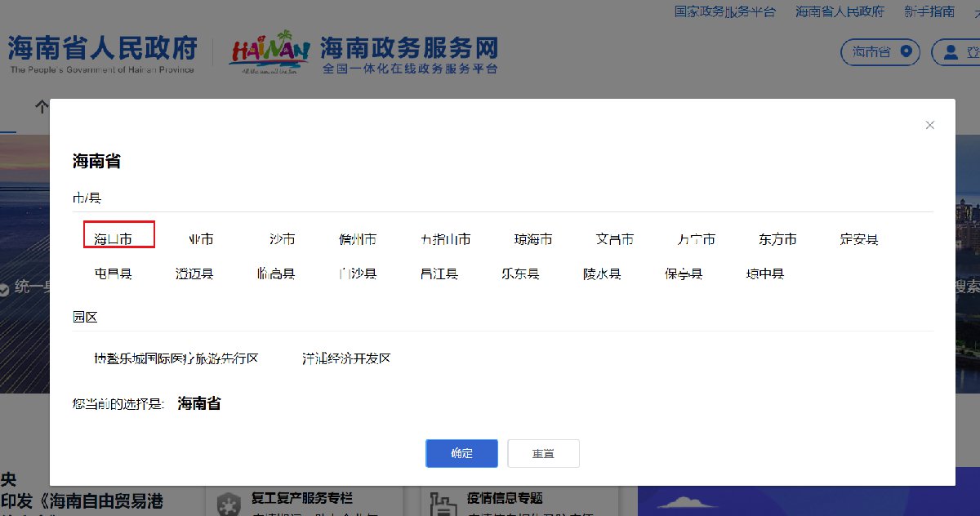Viewport: 980px width, 516px height.
Task: Select 五指山市 as the region
Action: coord(445,239)
